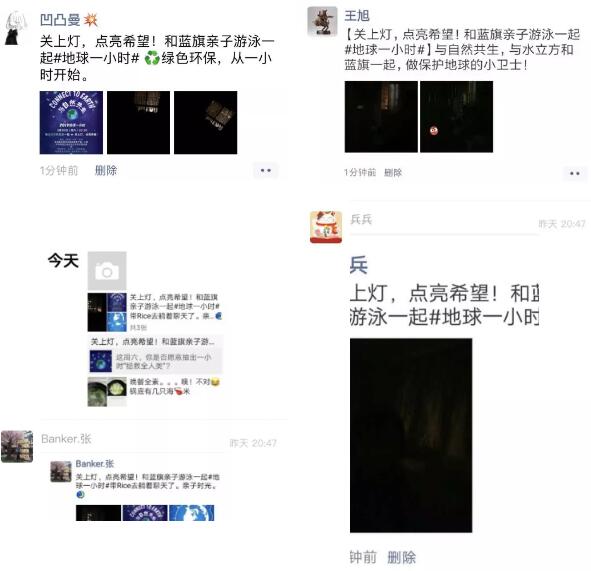
Task: Open 王旭's profile avatar
Action: click(322, 21)
